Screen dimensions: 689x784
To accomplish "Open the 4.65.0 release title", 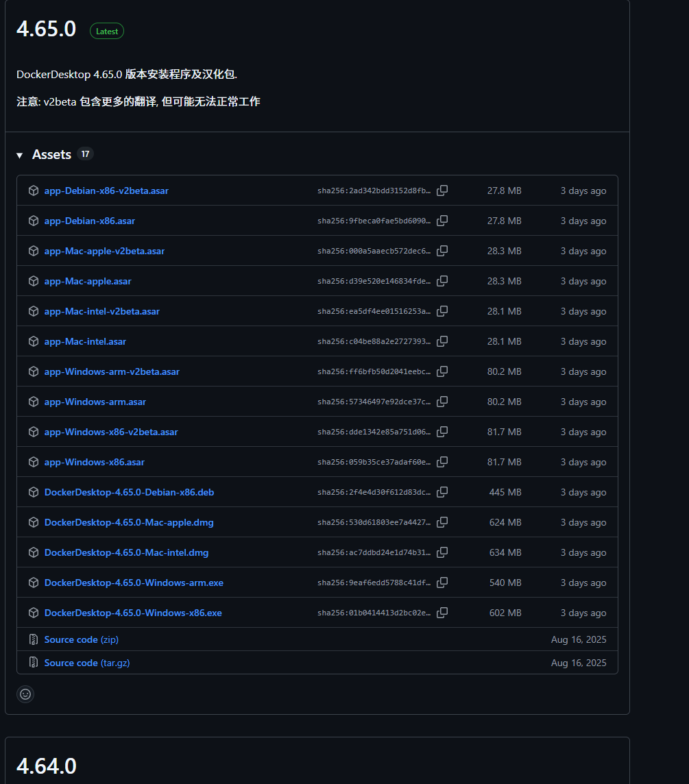I will (46, 30).
